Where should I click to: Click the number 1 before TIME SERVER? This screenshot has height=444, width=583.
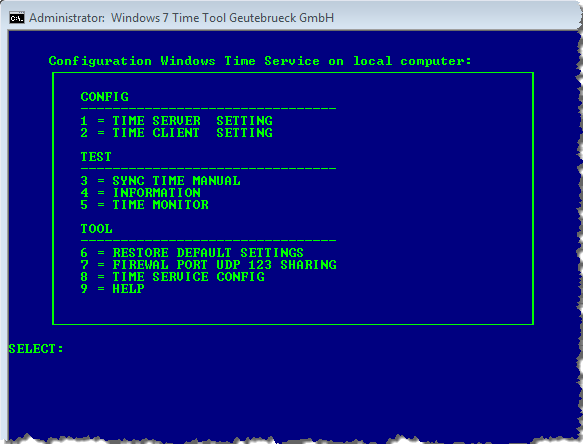click(84, 121)
